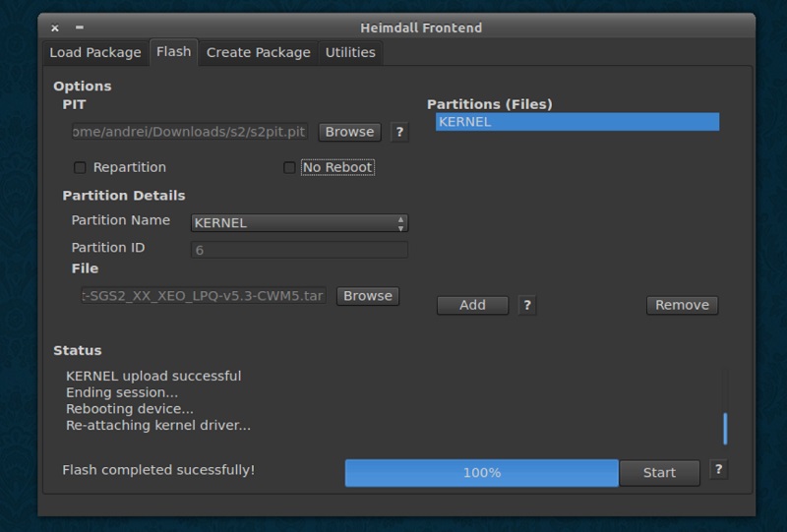This screenshot has width=787, height=532.
Task: Enable the Repartition checkbox
Action: click(81, 167)
